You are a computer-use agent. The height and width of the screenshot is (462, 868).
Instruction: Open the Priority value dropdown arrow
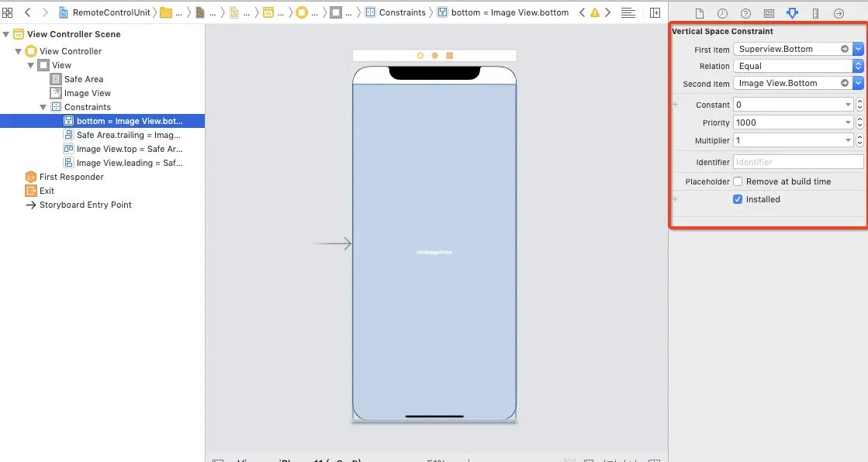click(x=848, y=122)
